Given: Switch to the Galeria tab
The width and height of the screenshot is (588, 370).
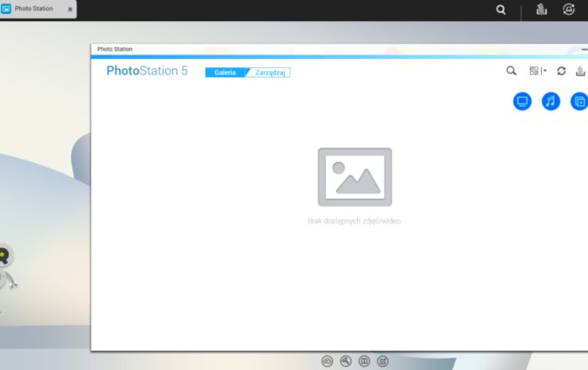Looking at the screenshot, I should (x=225, y=72).
